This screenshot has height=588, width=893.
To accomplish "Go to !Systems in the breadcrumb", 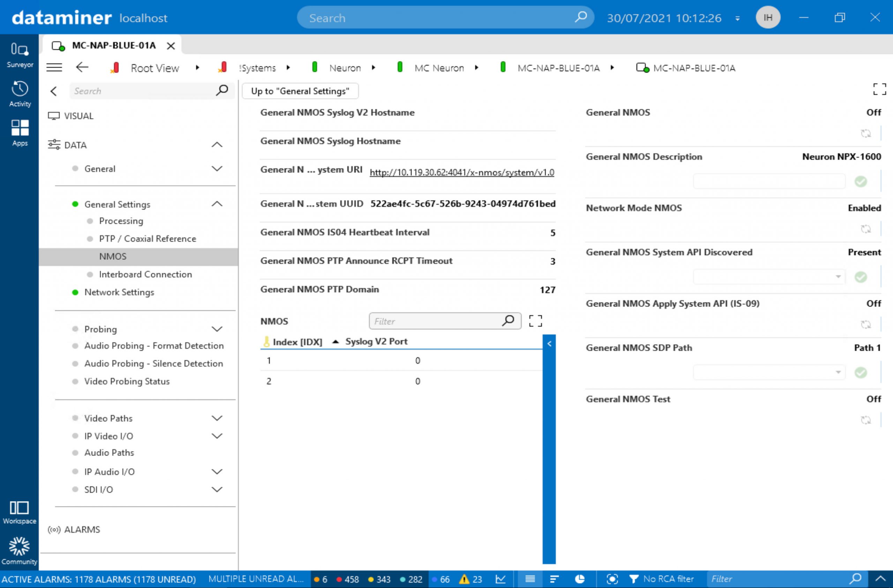I will [257, 68].
